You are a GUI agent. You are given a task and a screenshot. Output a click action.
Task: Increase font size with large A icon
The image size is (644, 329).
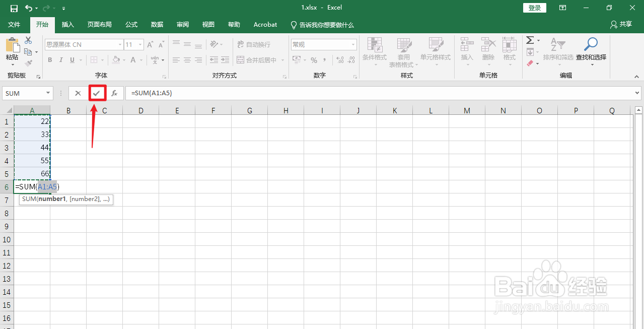click(x=150, y=45)
